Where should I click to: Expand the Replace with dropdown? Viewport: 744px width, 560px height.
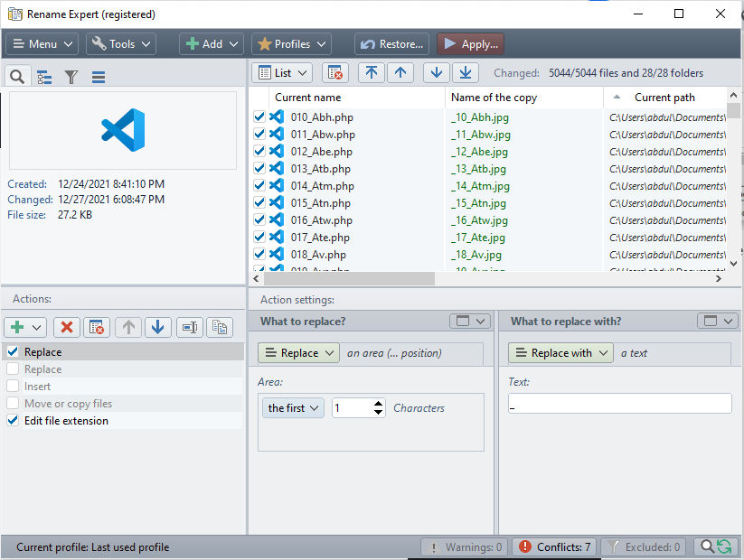click(560, 353)
